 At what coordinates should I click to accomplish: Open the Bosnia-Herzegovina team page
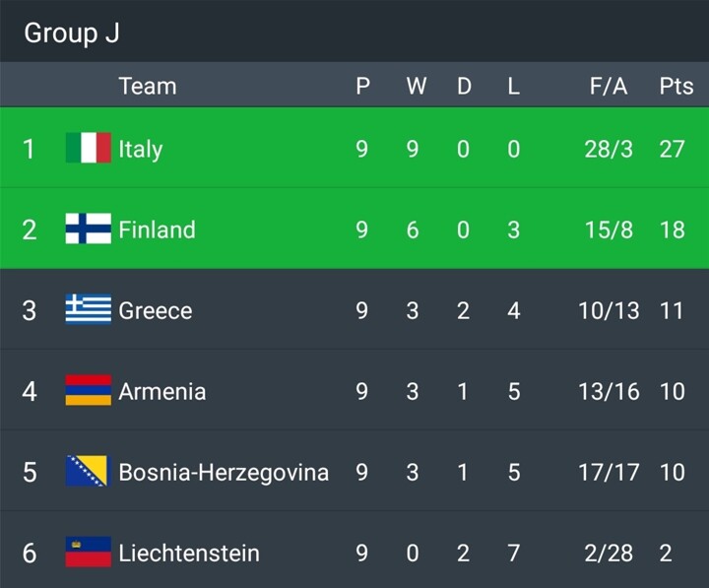tap(224, 472)
